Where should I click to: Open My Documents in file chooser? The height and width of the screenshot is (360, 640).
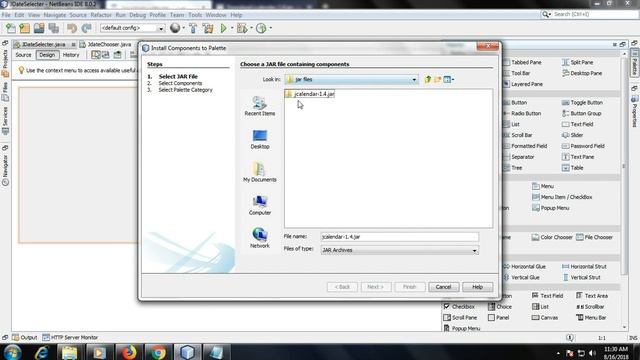260,172
